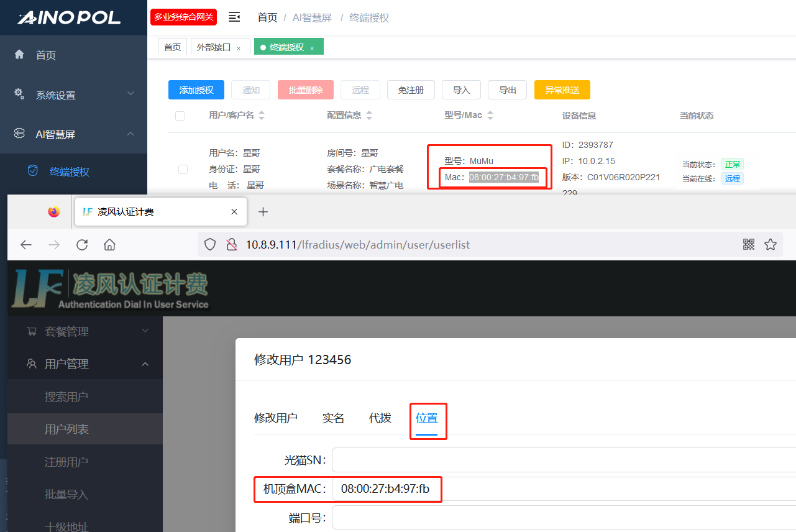Open a new Firefox tab with plus icon
This screenshot has width=796, height=532.
point(263,212)
